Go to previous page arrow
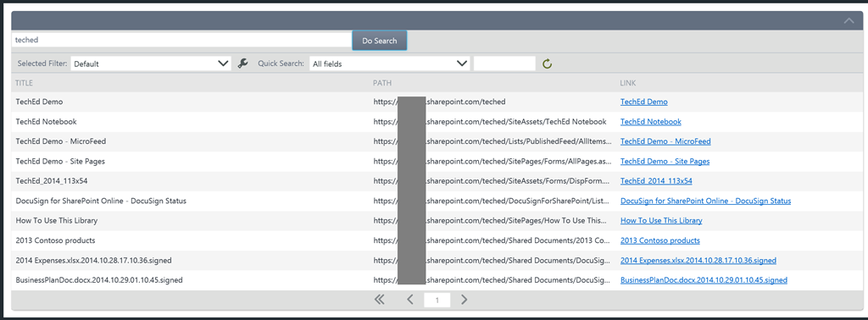This screenshot has width=868, height=320. point(410,300)
